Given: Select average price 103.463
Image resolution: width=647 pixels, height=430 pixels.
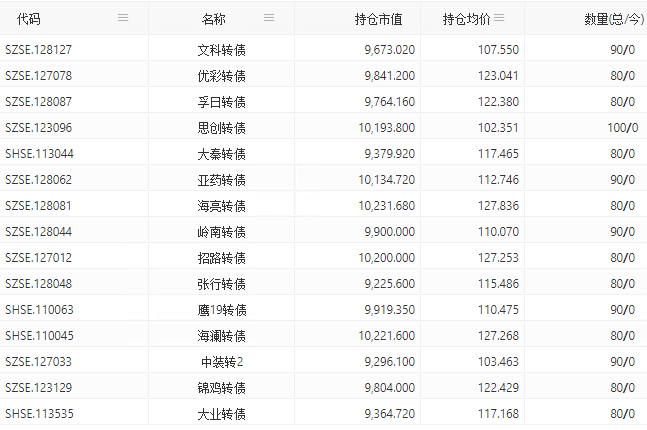Looking at the screenshot, I should pos(498,361).
